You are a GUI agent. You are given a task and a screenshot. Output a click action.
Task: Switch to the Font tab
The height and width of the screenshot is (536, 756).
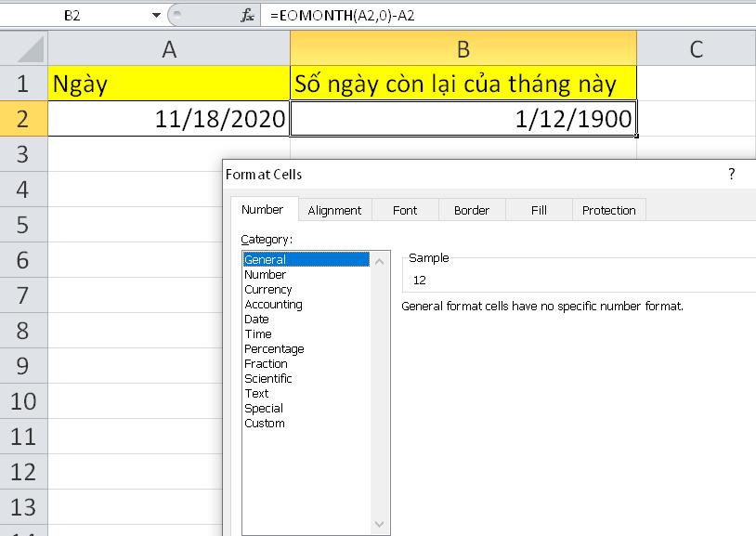pyautogui.click(x=405, y=210)
